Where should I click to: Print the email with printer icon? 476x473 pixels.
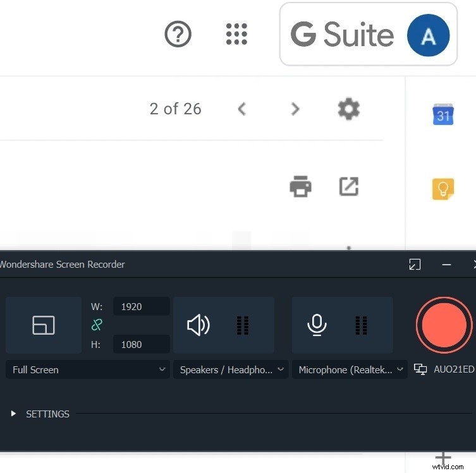(x=300, y=186)
